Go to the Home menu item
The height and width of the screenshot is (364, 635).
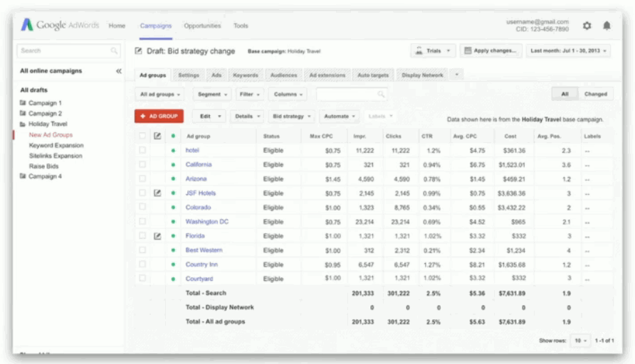(x=117, y=26)
